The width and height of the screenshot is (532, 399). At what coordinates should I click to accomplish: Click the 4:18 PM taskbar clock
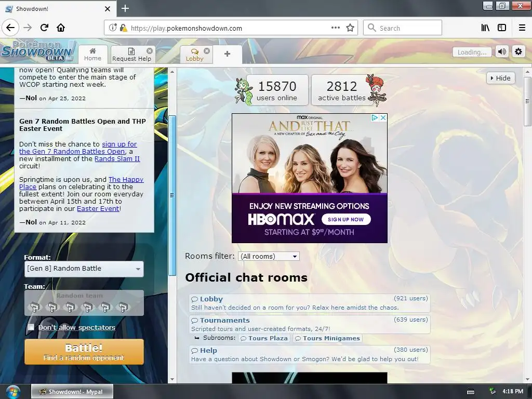(x=512, y=391)
